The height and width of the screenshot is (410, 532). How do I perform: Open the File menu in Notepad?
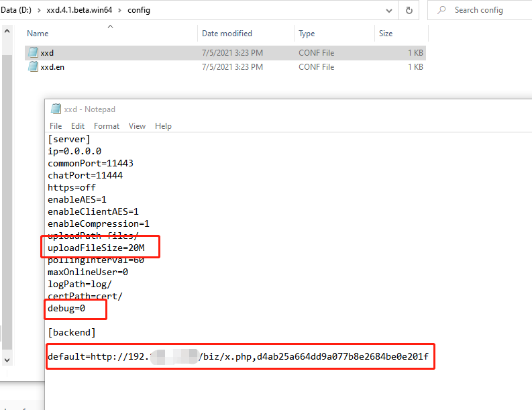pos(56,126)
